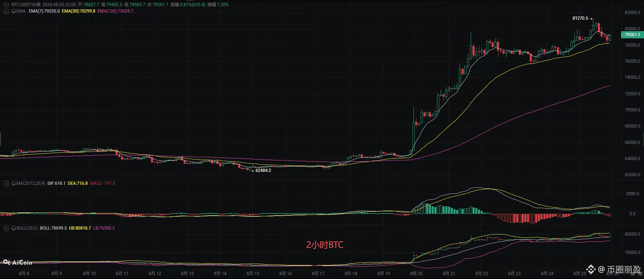Click the DIF:618.1 value
The image size is (644, 279).
click(x=56, y=183)
